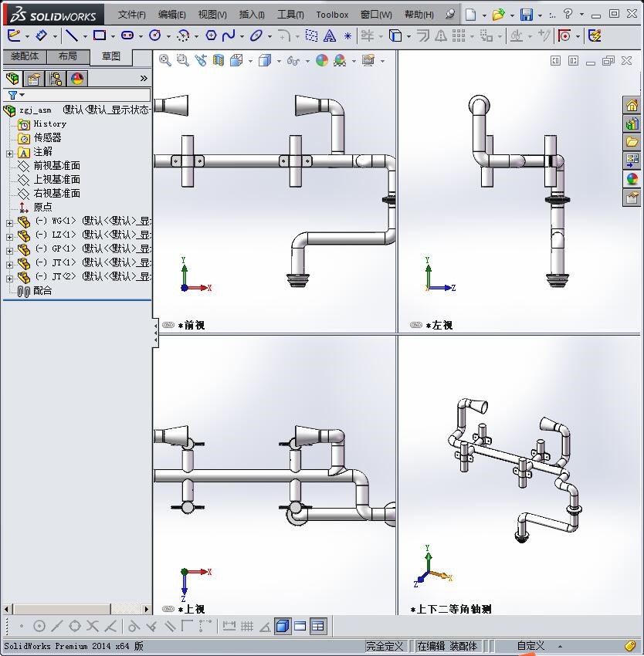Click the Rapid Sketch icon
The width and height of the screenshot is (644, 656).
point(595,36)
